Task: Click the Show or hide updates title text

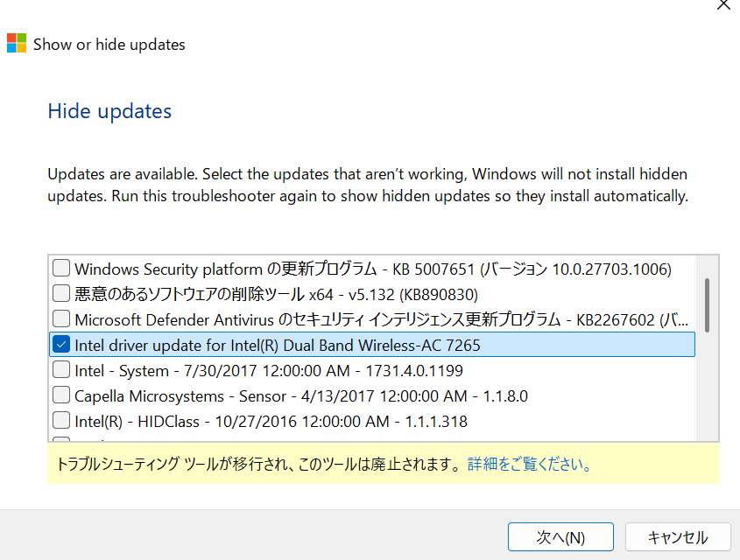Action: point(109,45)
